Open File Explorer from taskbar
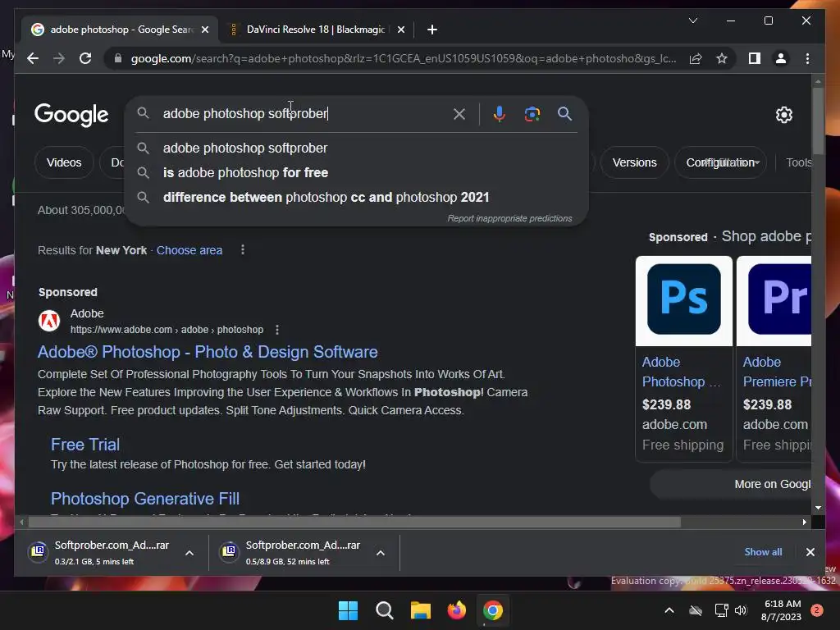Image resolution: width=840 pixels, height=630 pixels. click(x=421, y=610)
